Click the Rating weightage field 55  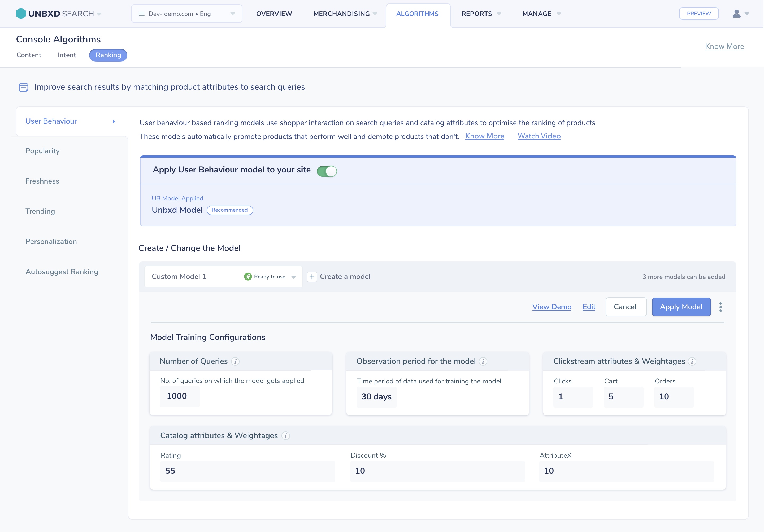click(248, 471)
